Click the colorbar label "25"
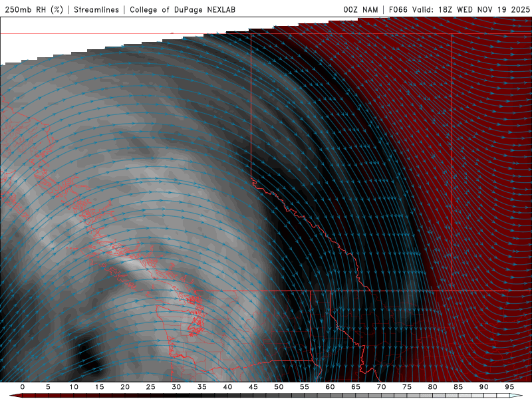The image size is (532, 399). point(151,387)
